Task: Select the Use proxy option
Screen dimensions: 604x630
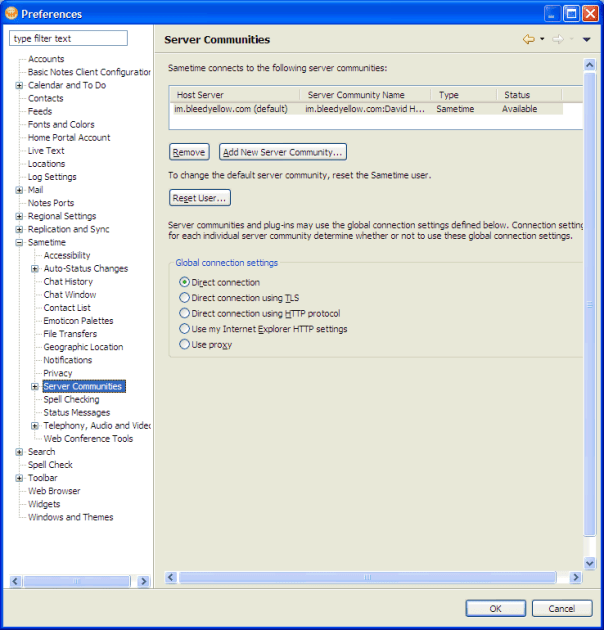Action: [184, 344]
